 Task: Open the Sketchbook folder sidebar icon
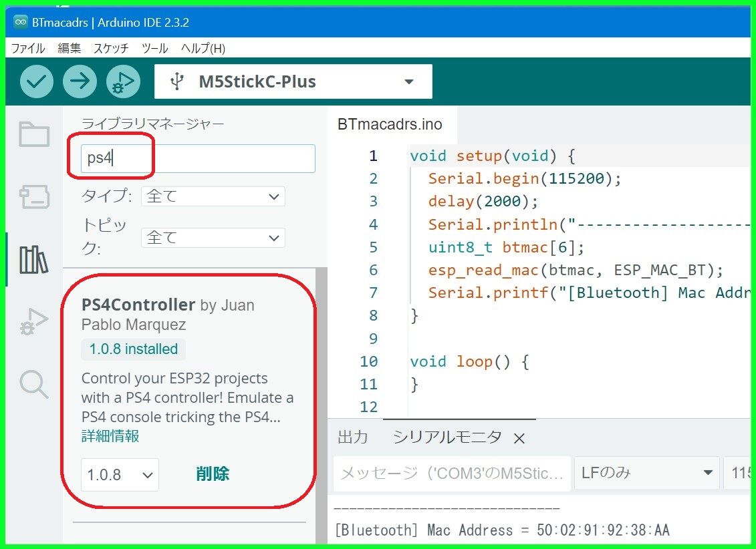click(33, 134)
